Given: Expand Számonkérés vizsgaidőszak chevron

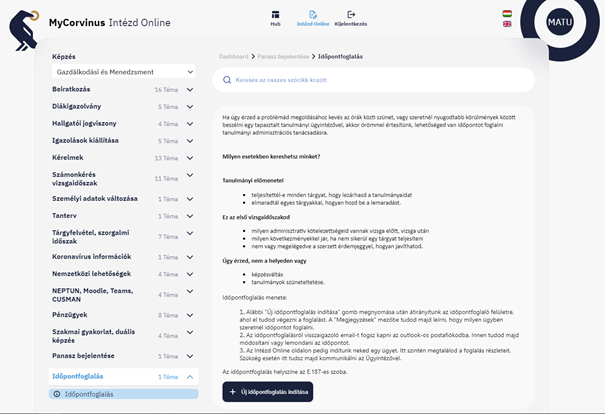Looking at the screenshot, I should click(x=190, y=175).
